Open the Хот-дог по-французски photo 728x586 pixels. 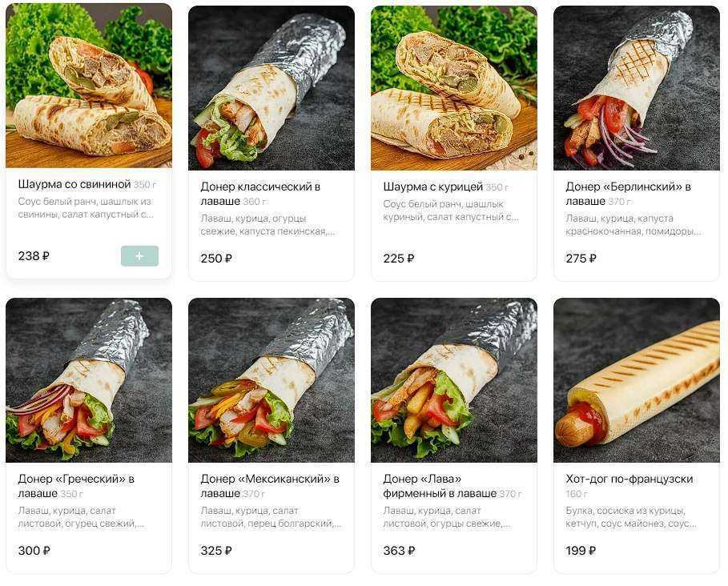(637, 380)
